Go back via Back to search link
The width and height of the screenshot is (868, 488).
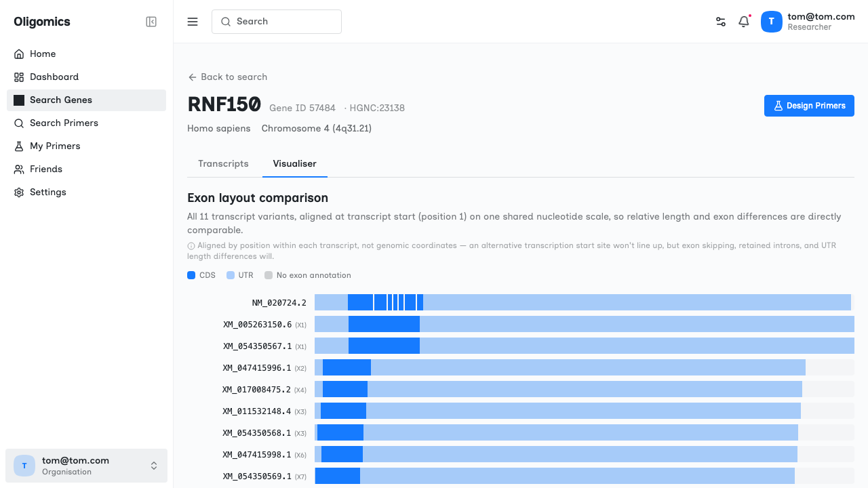(228, 77)
